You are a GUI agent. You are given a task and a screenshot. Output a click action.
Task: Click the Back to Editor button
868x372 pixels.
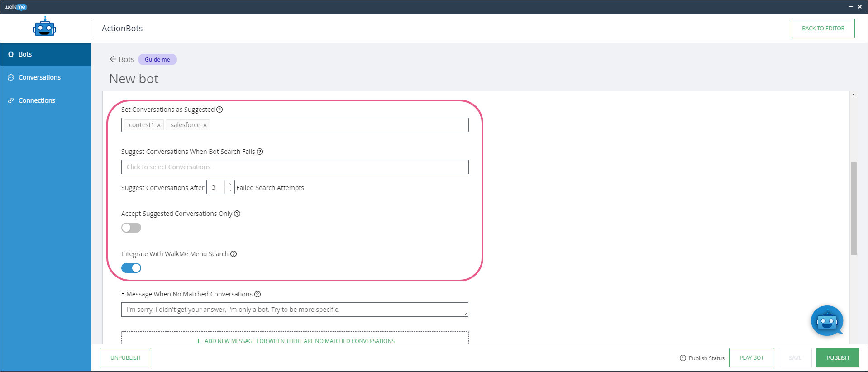click(x=823, y=28)
